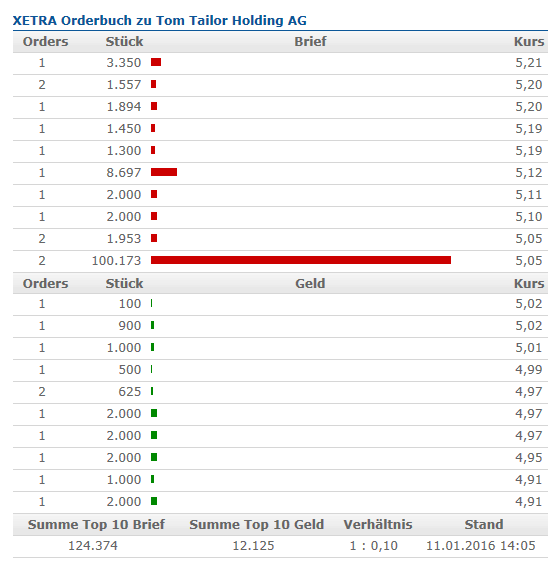Select the Stück value 1.450
The image size is (550, 564).
pyautogui.click(x=124, y=129)
